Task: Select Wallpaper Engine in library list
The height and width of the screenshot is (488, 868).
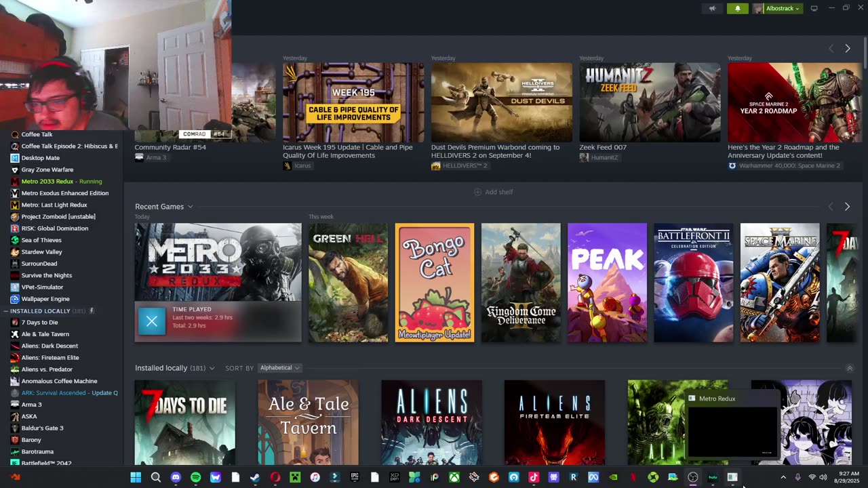Action: pyautogui.click(x=45, y=299)
